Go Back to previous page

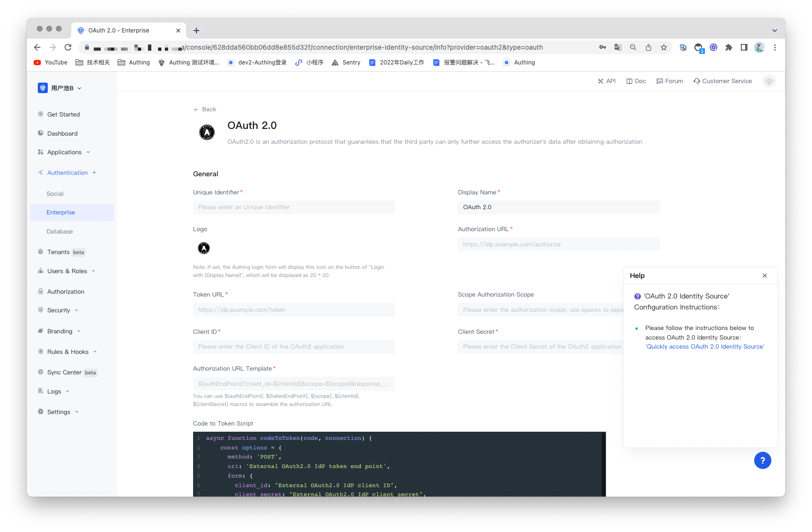205,109
